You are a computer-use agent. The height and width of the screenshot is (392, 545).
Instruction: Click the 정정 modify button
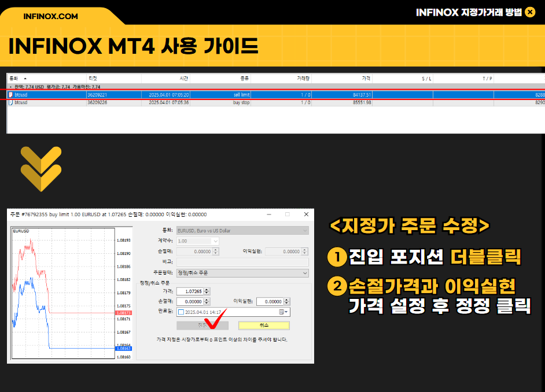tap(202, 326)
